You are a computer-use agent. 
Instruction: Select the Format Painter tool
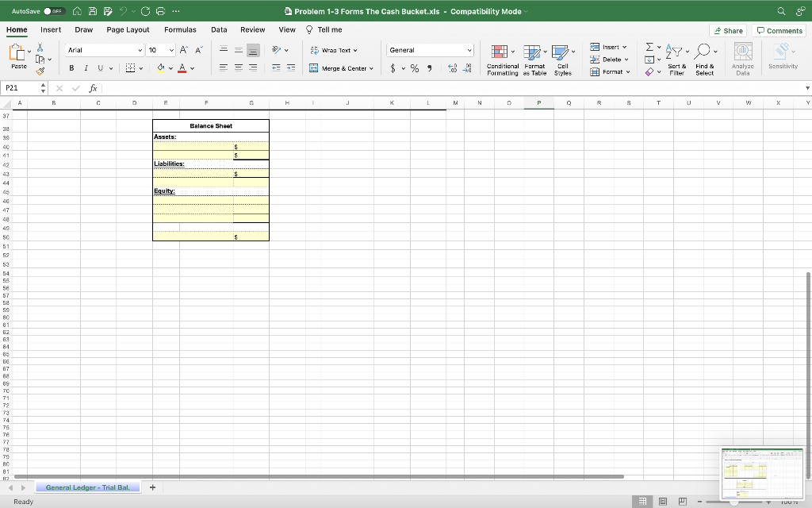click(x=38, y=71)
